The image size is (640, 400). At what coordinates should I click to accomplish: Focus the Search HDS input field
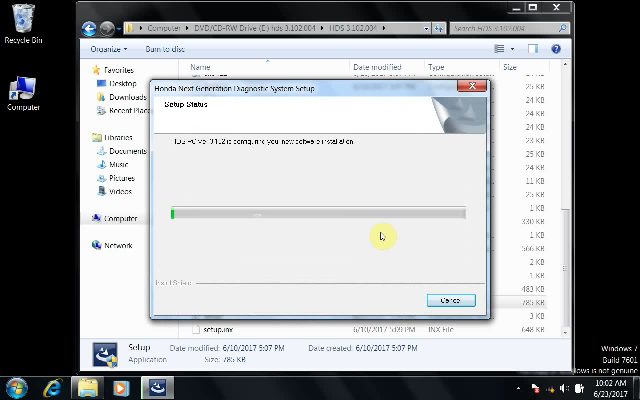coord(504,29)
